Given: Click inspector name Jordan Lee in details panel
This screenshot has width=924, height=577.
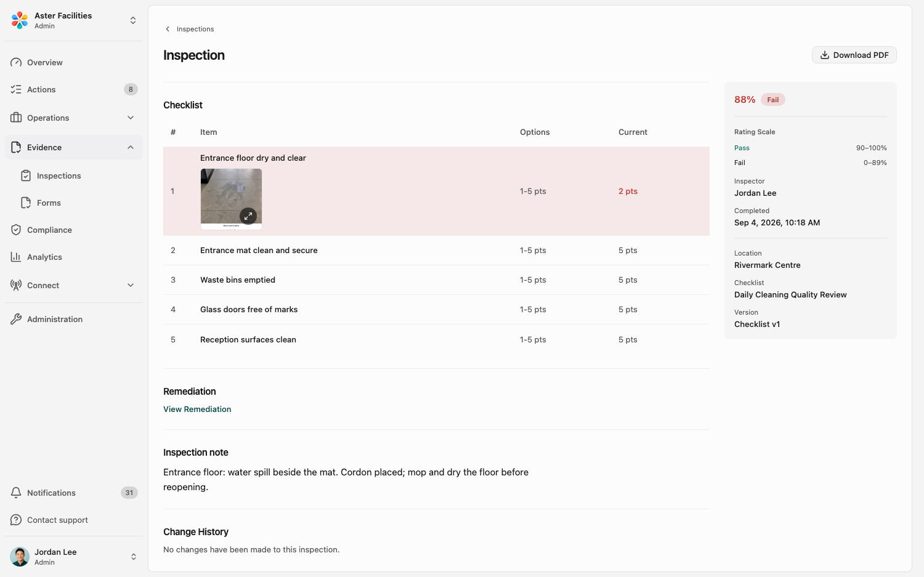Looking at the screenshot, I should click(x=755, y=193).
